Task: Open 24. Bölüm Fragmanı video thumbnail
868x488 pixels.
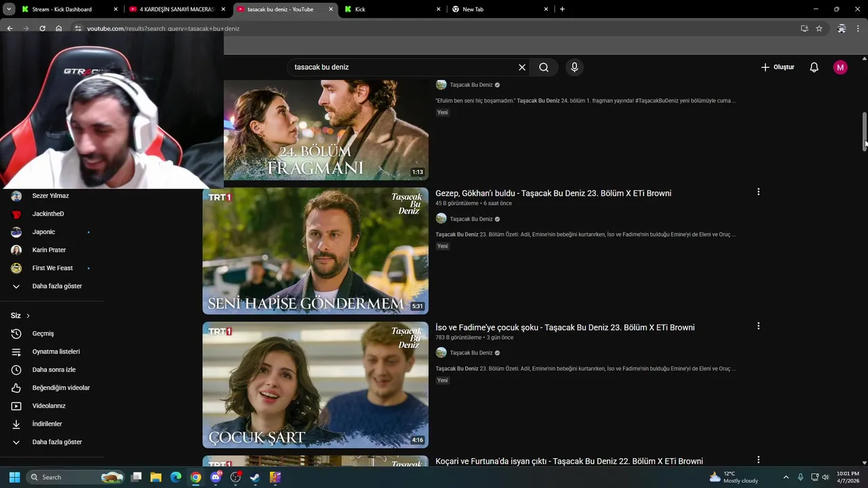Action: click(326, 129)
